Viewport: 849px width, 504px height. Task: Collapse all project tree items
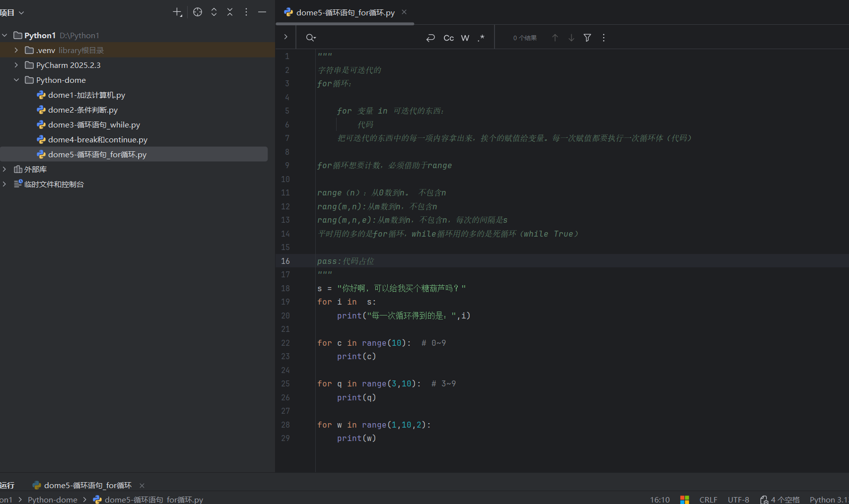(x=230, y=12)
